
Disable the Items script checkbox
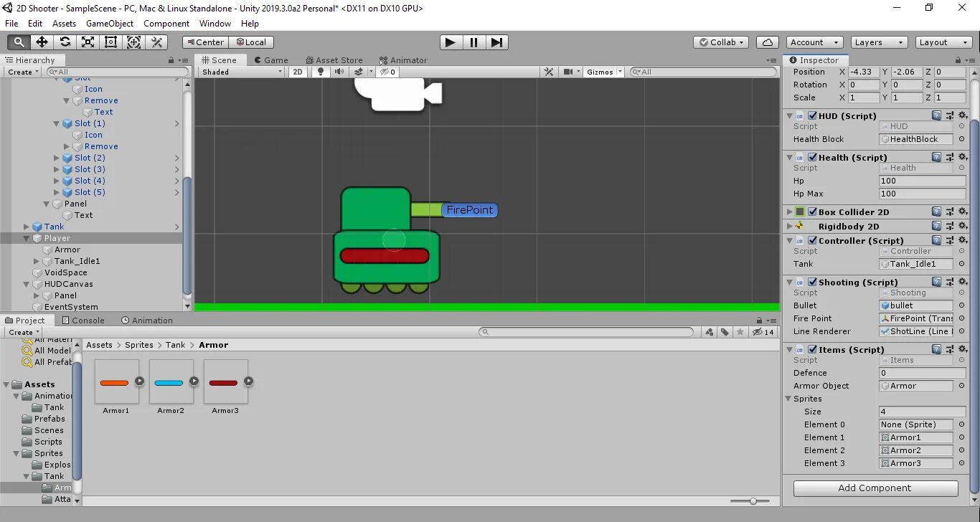813,349
